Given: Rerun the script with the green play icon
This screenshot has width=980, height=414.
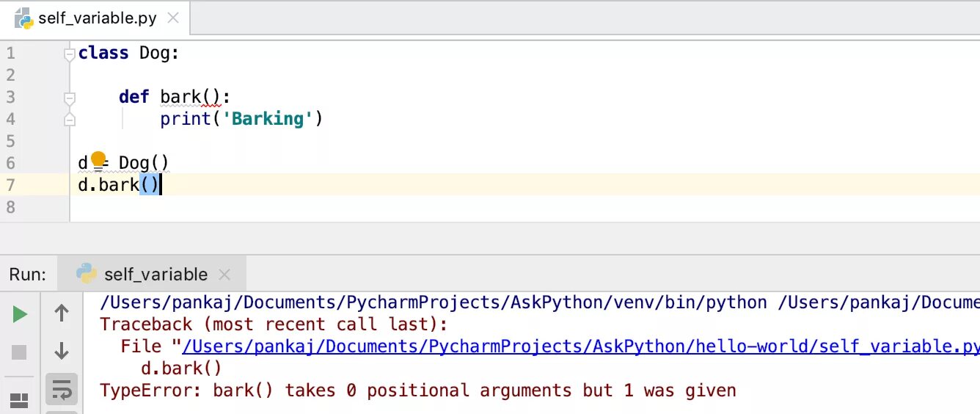Looking at the screenshot, I should 21,315.
